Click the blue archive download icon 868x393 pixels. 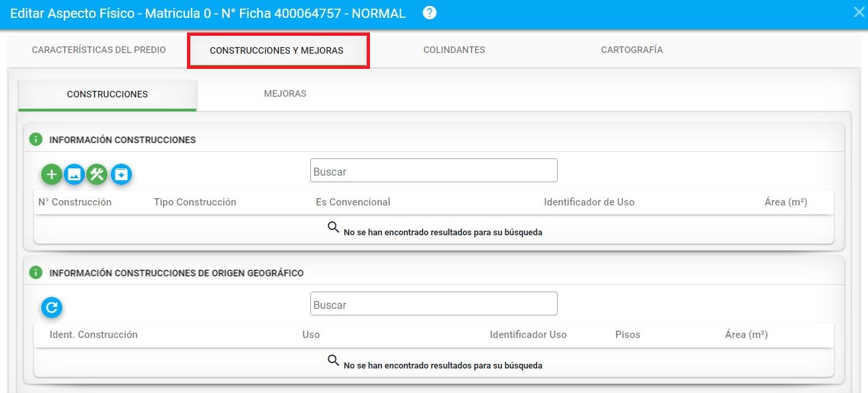pyautogui.click(x=121, y=174)
